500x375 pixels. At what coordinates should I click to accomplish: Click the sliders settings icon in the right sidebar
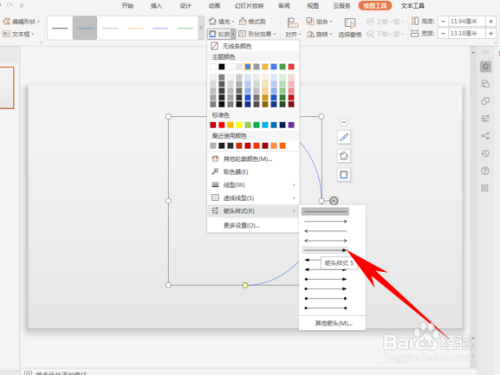[x=485, y=118]
